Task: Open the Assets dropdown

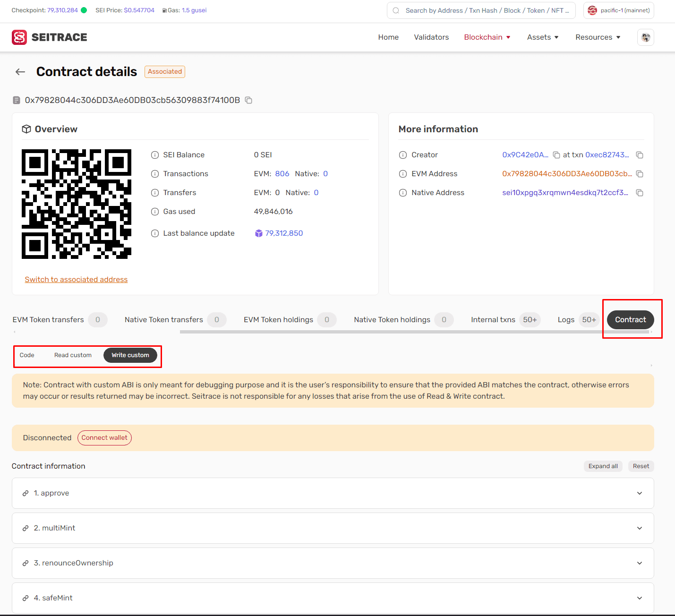Action: 542,37
